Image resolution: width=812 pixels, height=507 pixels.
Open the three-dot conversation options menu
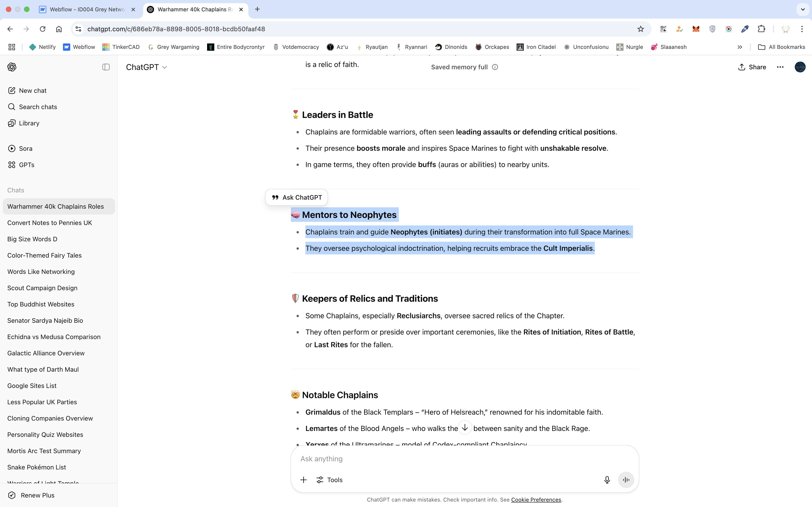780,67
